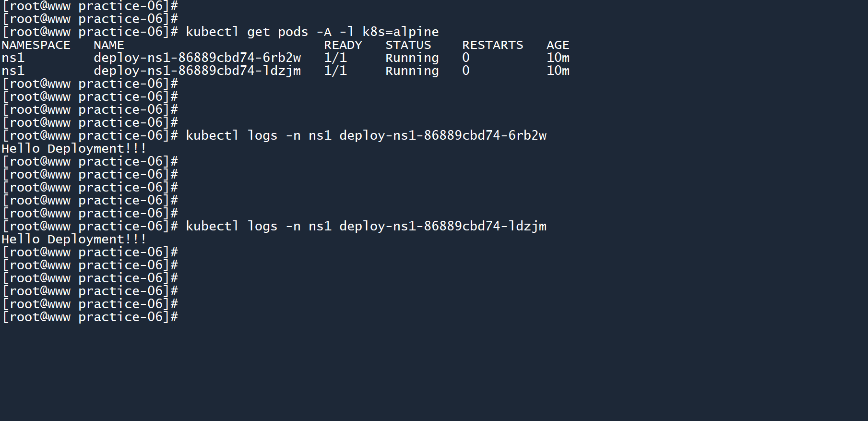Click Running status of the 6rb2w pod row
The image size is (868, 421).
coord(412,58)
